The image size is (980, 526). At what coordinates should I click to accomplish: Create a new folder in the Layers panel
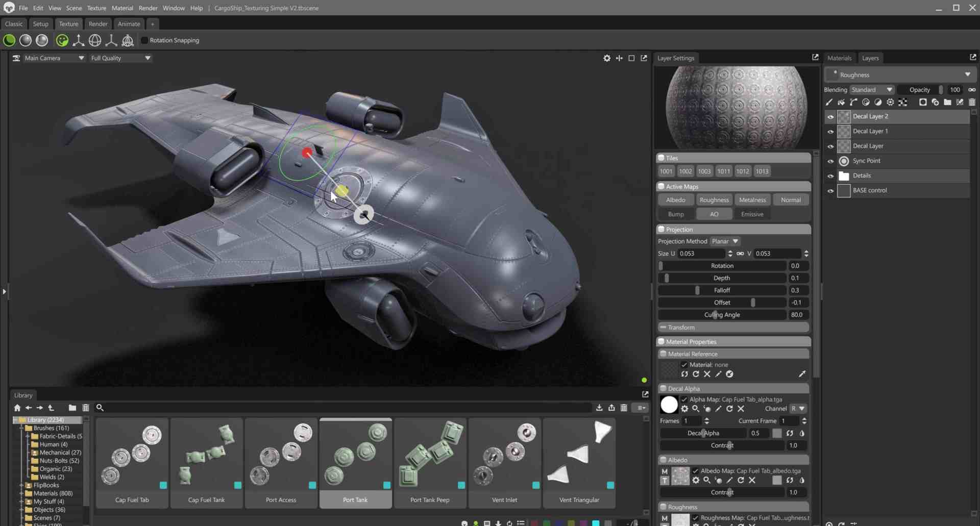pos(948,102)
